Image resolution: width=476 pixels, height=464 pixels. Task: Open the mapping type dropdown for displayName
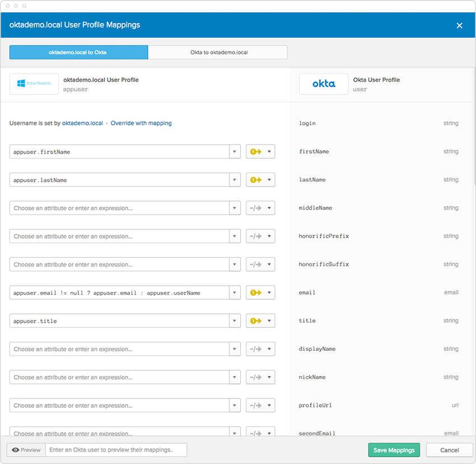pos(269,349)
